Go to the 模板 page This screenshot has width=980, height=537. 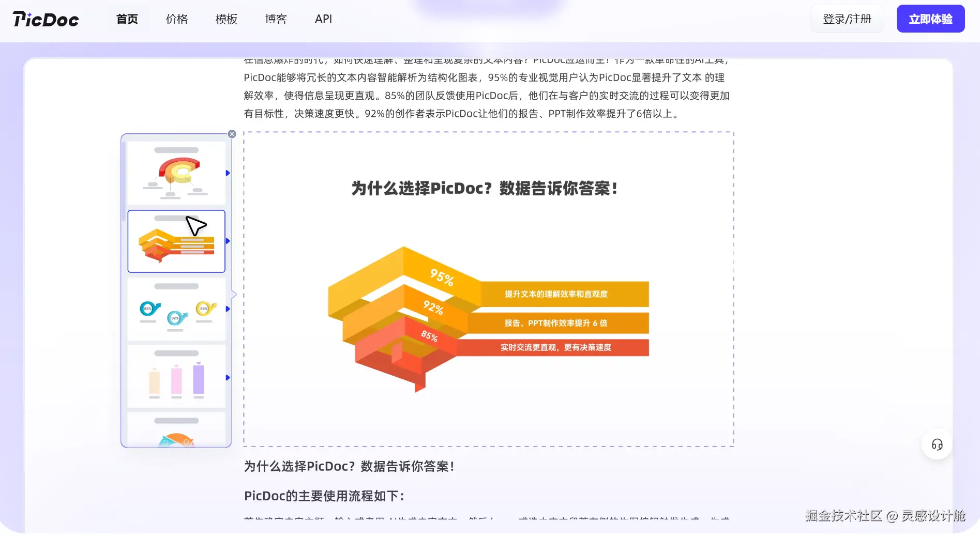226,19
